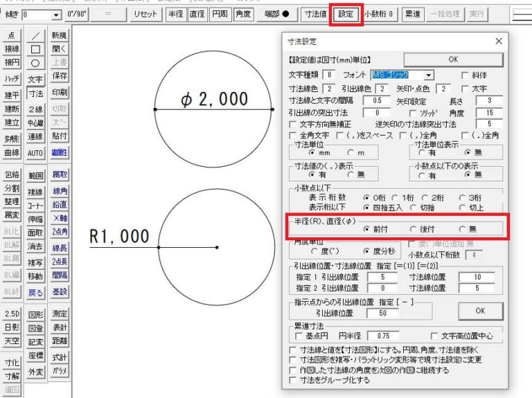Click the 印刷 print button

60,92
